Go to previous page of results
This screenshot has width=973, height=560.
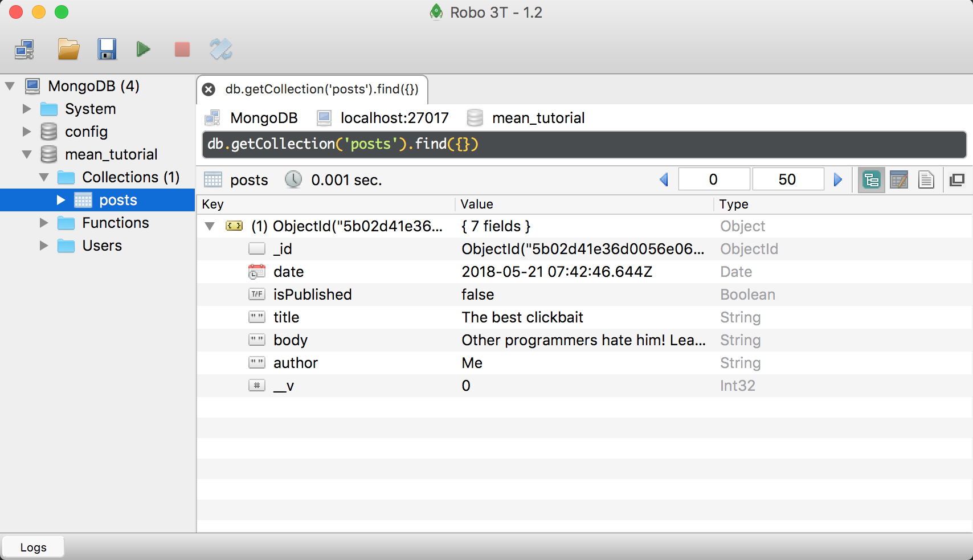(x=664, y=180)
